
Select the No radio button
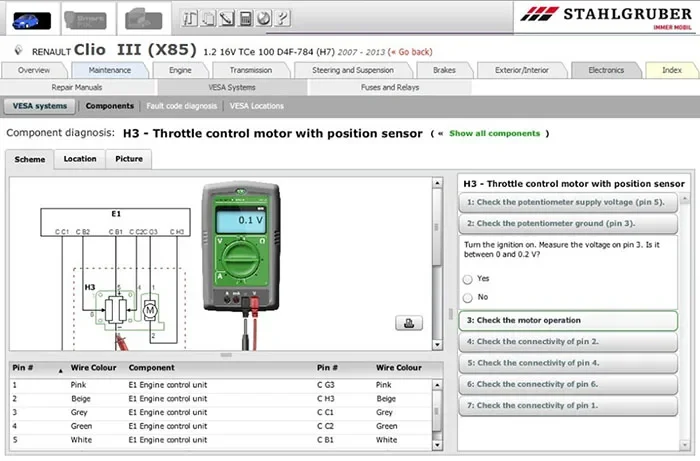pyautogui.click(x=467, y=298)
